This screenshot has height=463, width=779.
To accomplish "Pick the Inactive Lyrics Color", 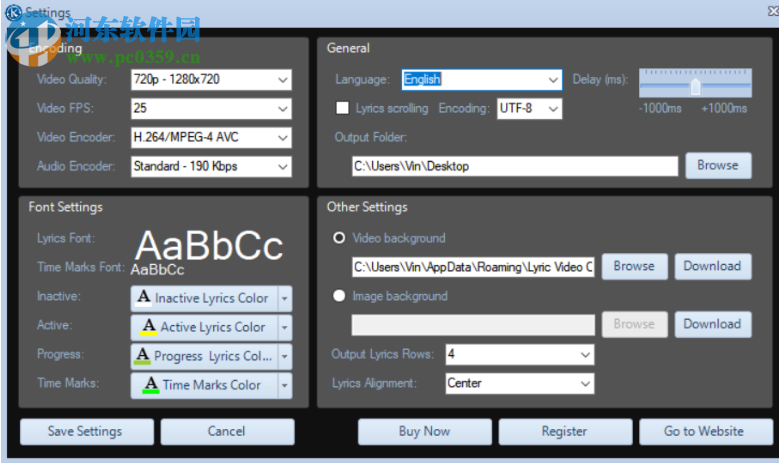I will pos(204,298).
